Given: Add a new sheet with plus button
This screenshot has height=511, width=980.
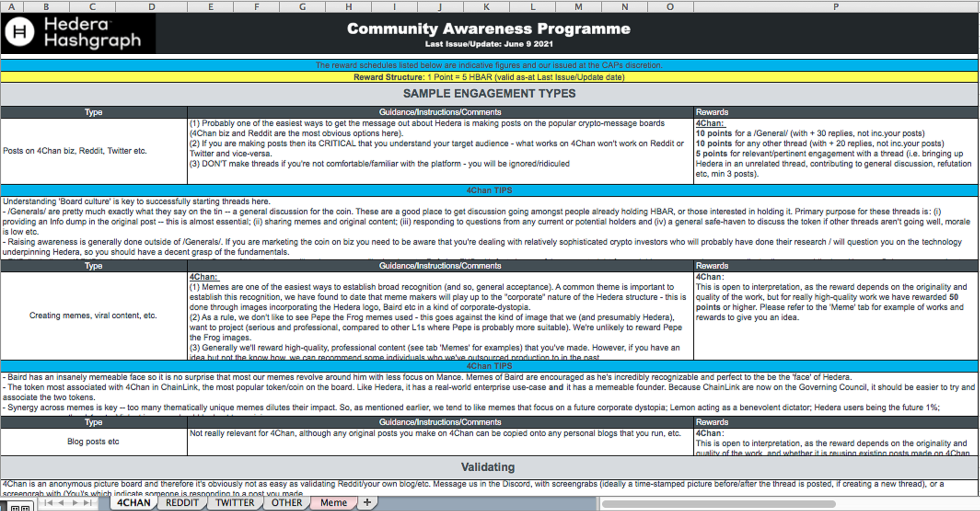Looking at the screenshot, I should click(x=367, y=502).
